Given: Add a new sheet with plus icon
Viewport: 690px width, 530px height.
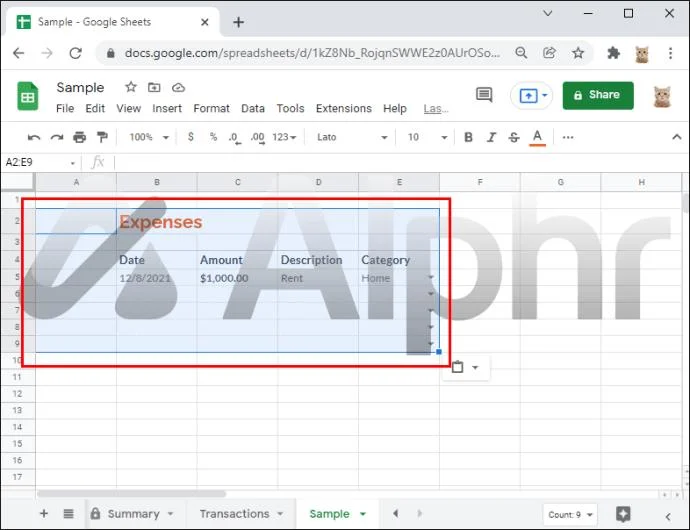Looking at the screenshot, I should tap(44, 513).
